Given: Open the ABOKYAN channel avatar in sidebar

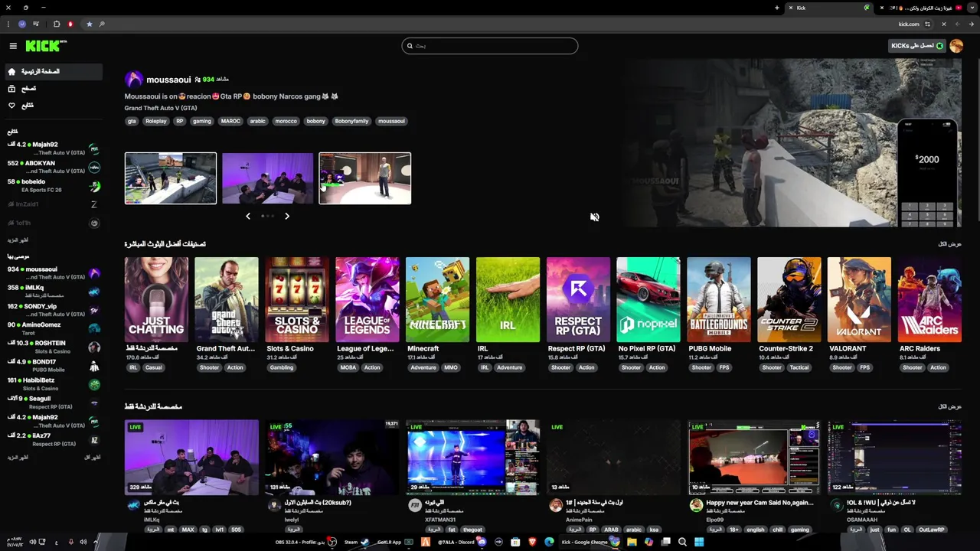Looking at the screenshot, I should pos(94,167).
